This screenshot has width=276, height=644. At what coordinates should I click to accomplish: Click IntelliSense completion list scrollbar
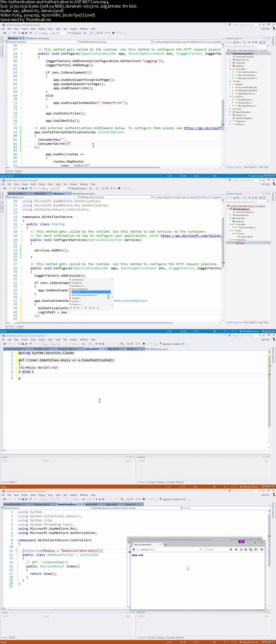pos(112,292)
